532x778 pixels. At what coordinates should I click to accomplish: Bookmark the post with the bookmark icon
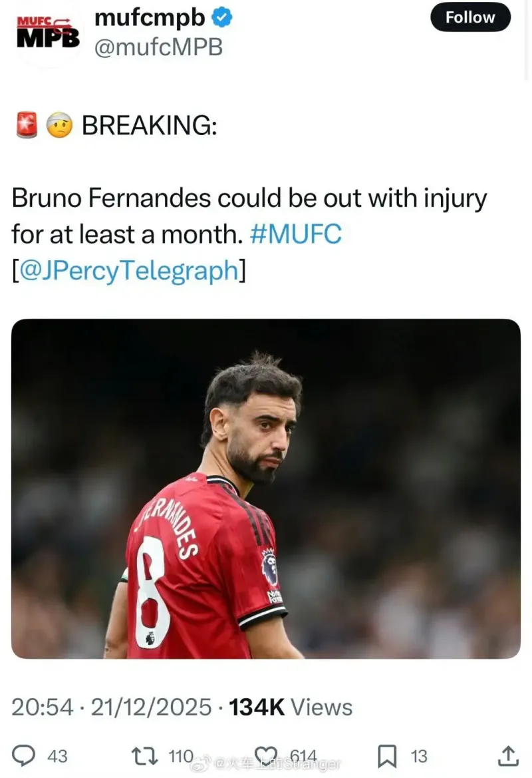pos(387,756)
